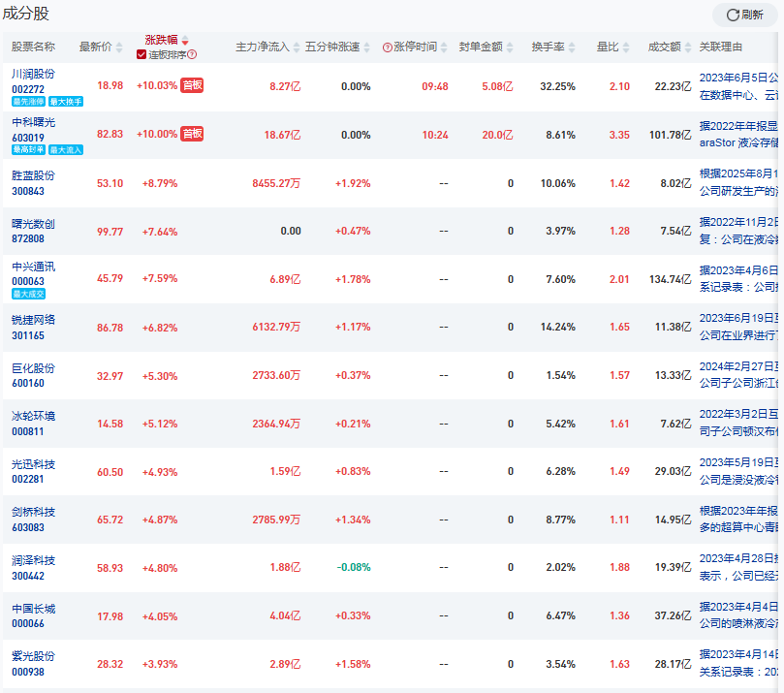Open stock 光迅科技 002281
The image size is (784, 693).
pyautogui.click(x=33, y=471)
